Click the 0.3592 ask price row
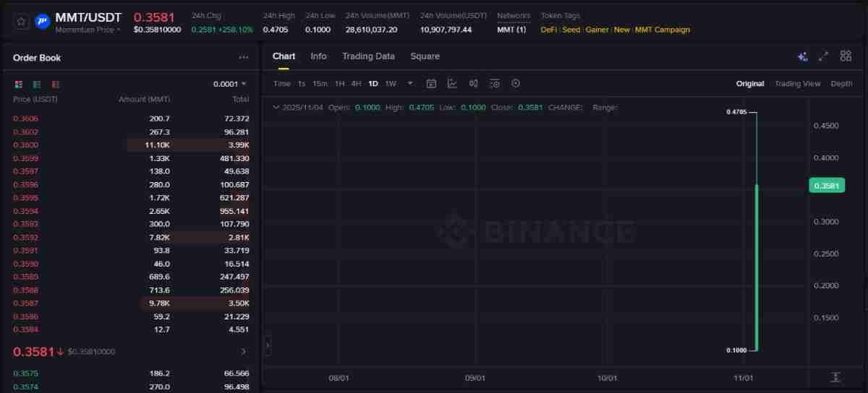The image size is (868, 393). point(131,237)
